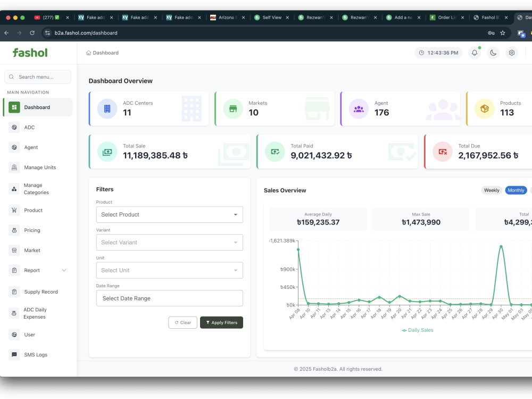Click the browser back arrow

coord(6,33)
